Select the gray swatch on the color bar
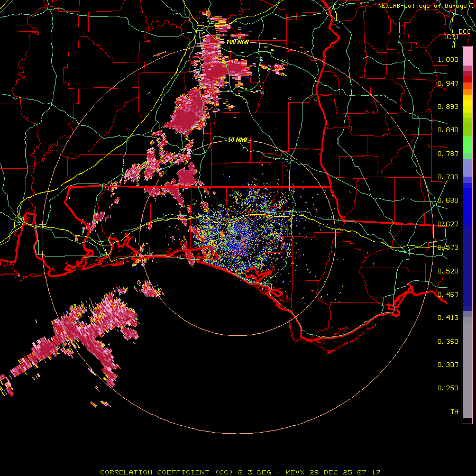476x476 pixels. 467,368
